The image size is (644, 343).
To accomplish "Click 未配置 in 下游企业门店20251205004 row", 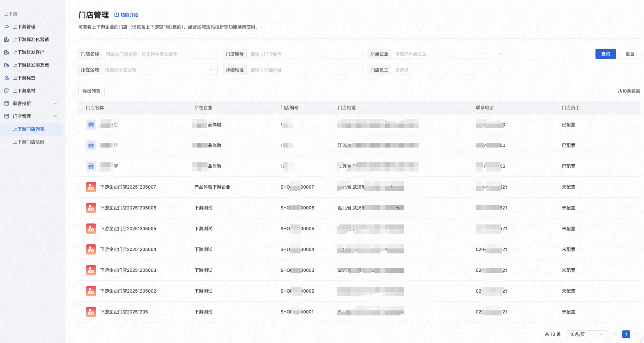I will tap(568, 249).
